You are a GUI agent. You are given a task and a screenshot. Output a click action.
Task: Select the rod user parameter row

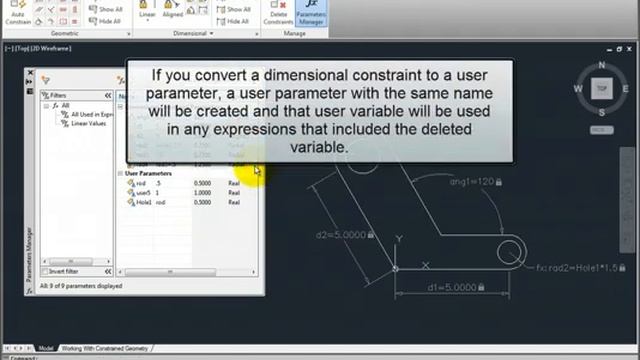187,183
